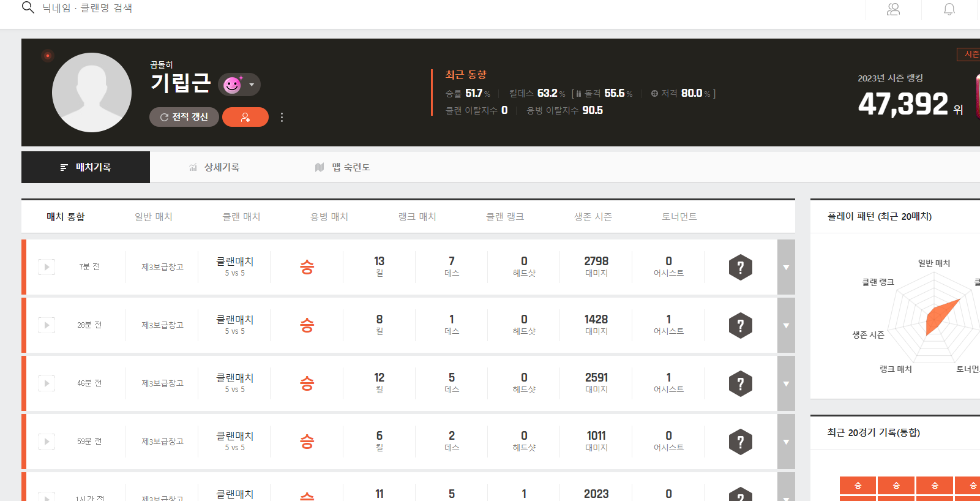Click the question mark badge in first match
Viewport: 980px width, 501px height.
coord(740,267)
